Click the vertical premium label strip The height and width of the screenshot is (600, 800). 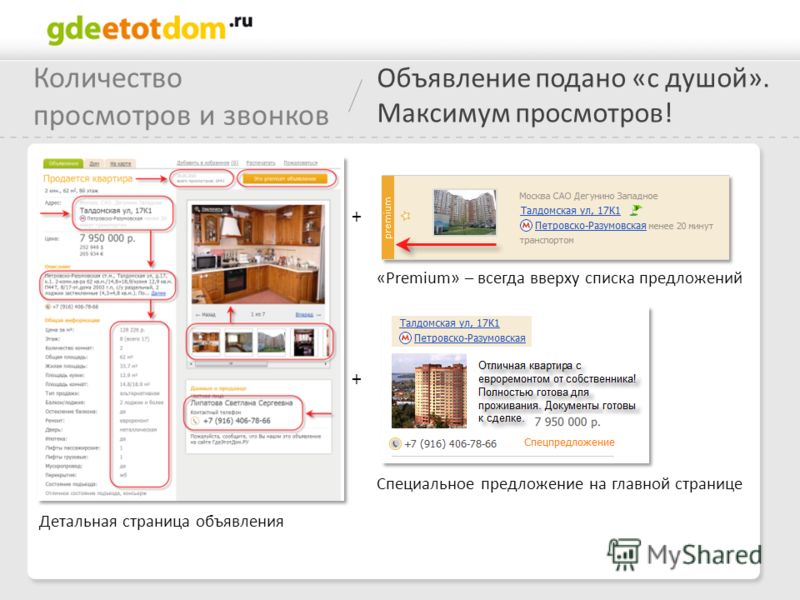click(388, 218)
